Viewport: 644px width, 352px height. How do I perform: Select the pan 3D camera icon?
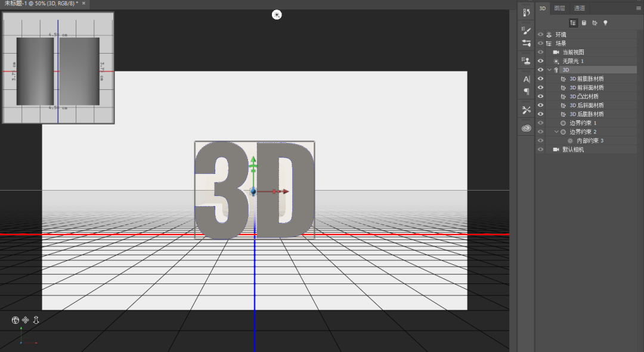pyautogui.click(x=26, y=320)
